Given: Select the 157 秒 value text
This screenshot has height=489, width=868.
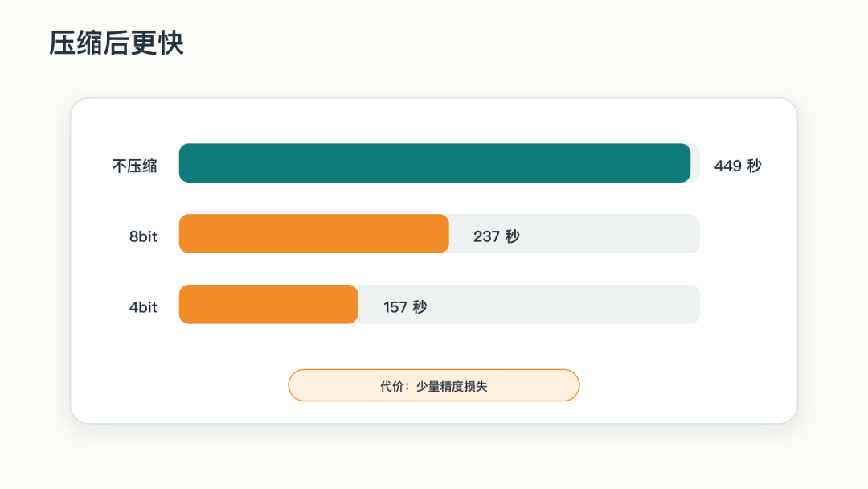Looking at the screenshot, I should 405,306.
